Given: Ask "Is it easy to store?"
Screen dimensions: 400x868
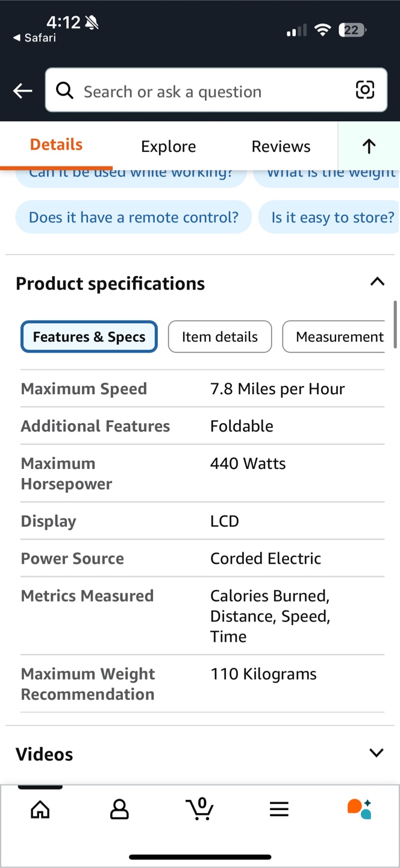Looking at the screenshot, I should pyautogui.click(x=330, y=217).
